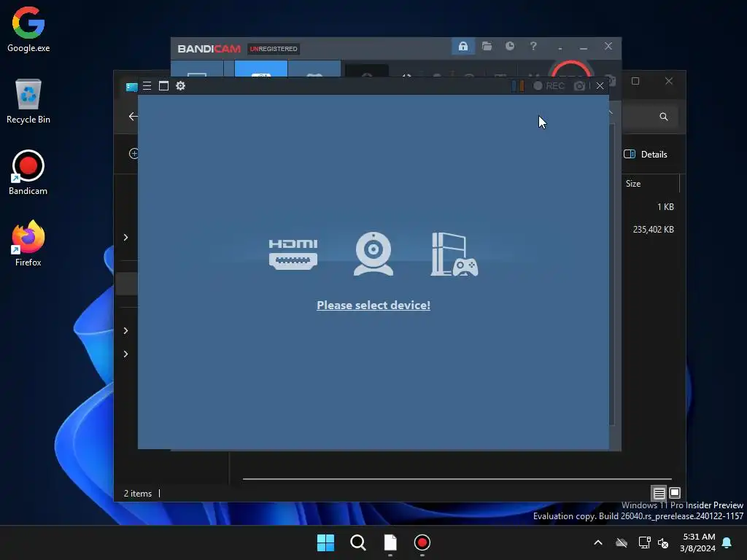The image size is (747, 560).
Task: Click the 235,402 KB size cell
Action: point(653,230)
